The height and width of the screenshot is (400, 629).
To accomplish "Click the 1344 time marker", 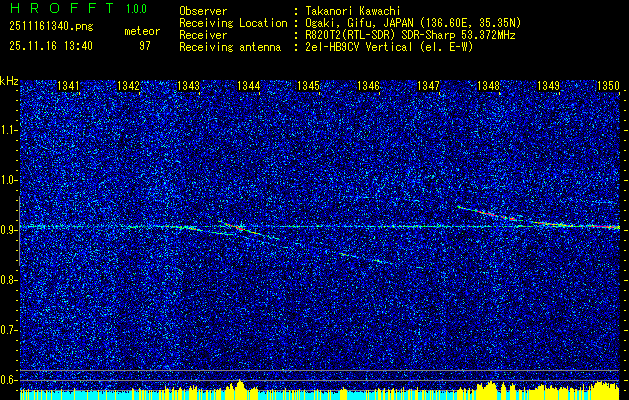I will click(248, 86).
